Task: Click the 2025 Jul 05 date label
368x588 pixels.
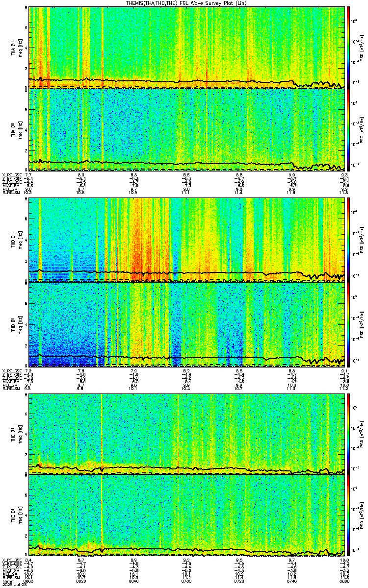Action: coord(13,585)
